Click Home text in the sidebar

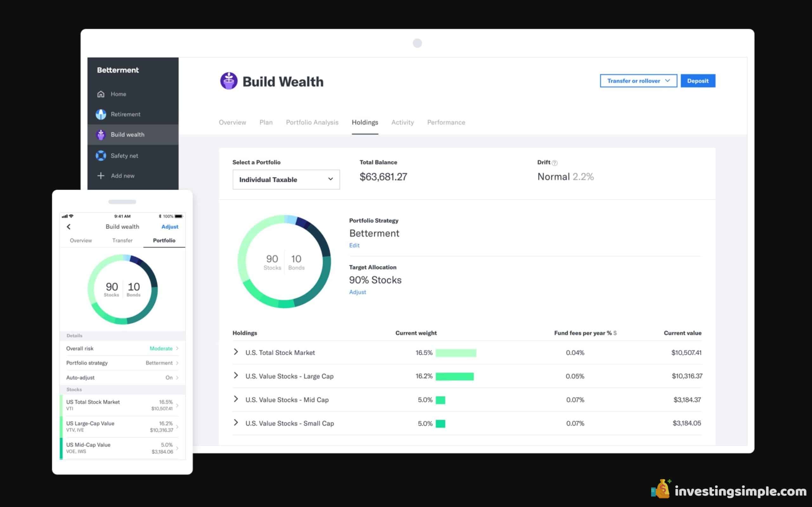coord(118,94)
